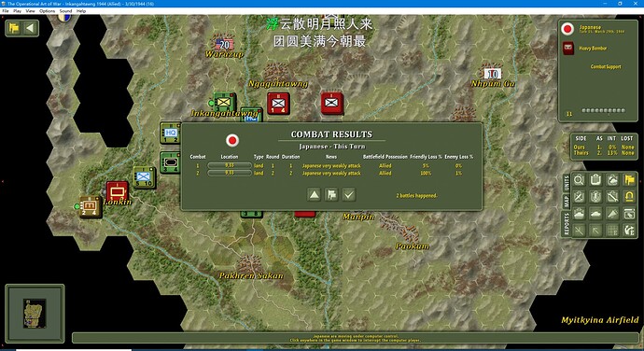Click the tank silhouette icon in control panel
Screen dimensions: 644x351
(x=595, y=214)
